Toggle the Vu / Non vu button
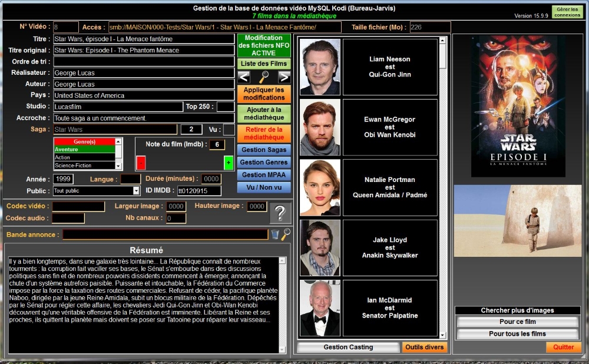The width and height of the screenshot is (589, 364). (264, 187)
